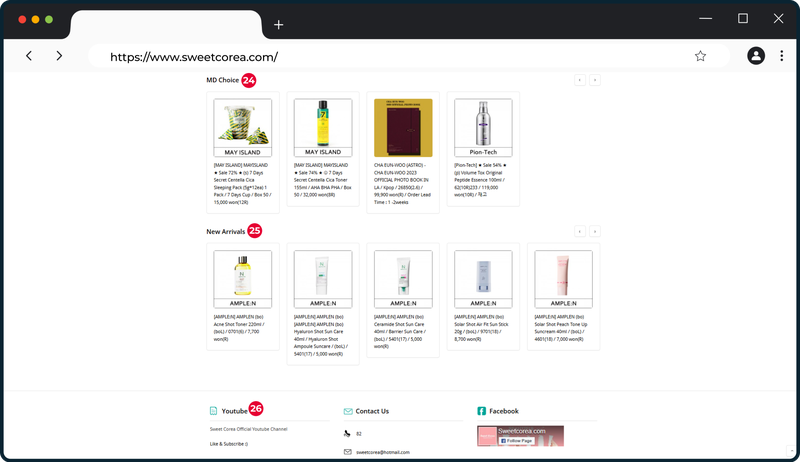800x462 pixels.
Task: Open CHA EUN-WOO 2023 Official Photo Book description
Action: [x=403, y=184]
